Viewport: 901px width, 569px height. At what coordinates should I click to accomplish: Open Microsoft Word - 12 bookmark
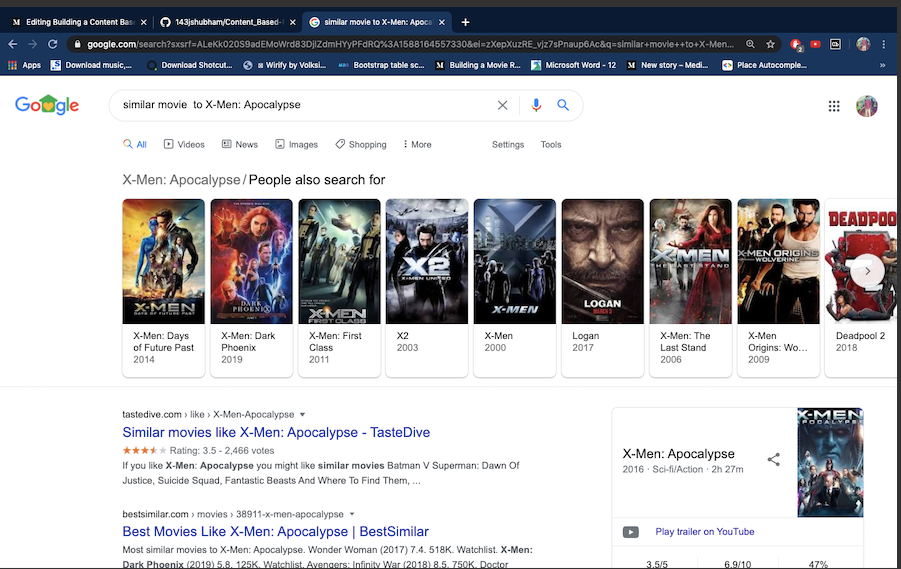tap(573, 66)
